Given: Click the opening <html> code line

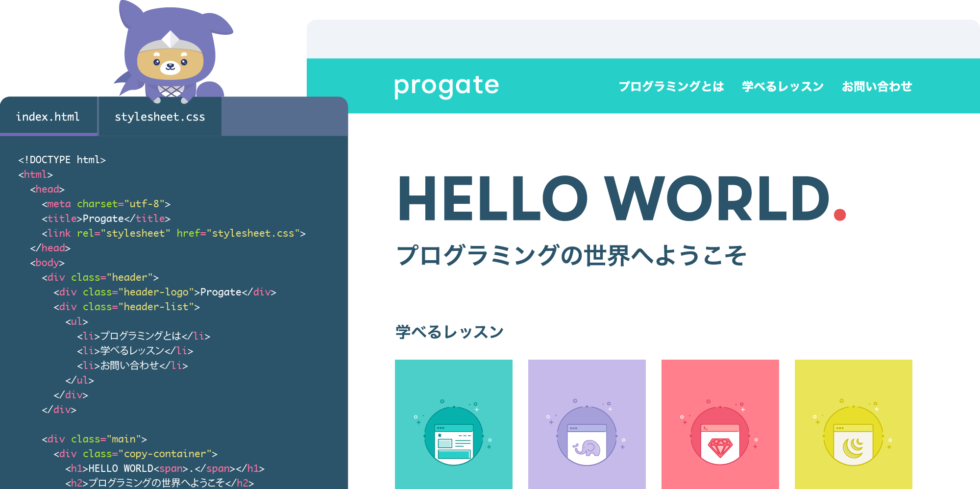Looking at the screenshot, I should point(35,174).
